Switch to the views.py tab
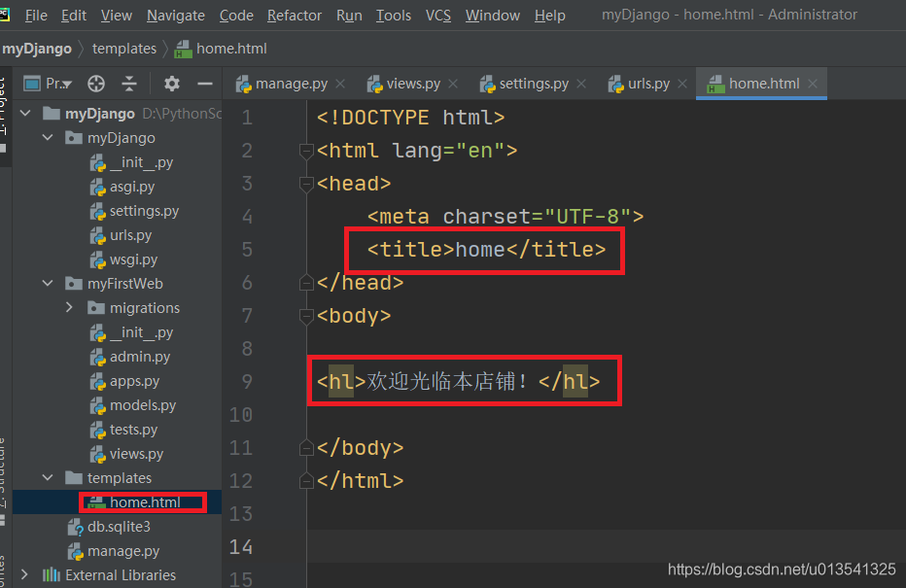The width and height of the screenshot is (906, 588). pos(403,84)
